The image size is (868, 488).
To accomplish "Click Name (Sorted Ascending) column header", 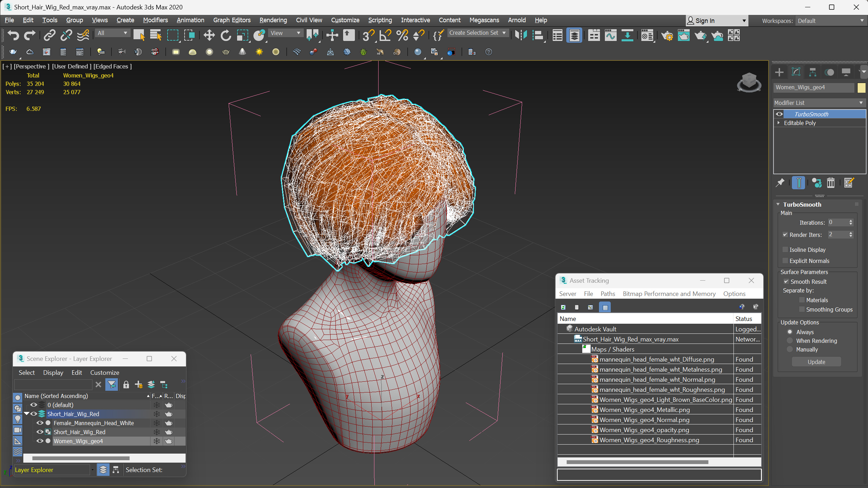I will [87, 396].
